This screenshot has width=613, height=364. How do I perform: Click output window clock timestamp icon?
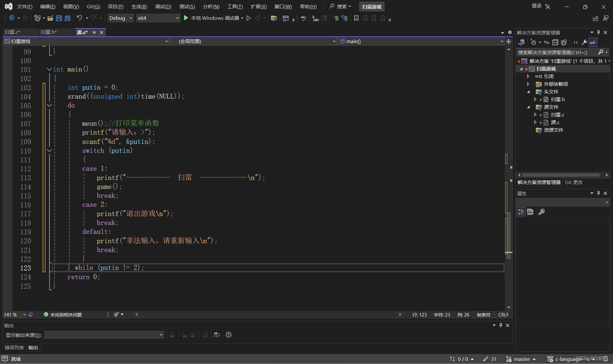pyautogui.click(x=229, y=335)
